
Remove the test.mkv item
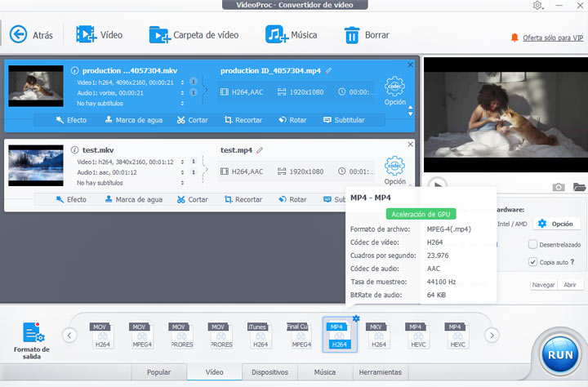click(410, 145)
